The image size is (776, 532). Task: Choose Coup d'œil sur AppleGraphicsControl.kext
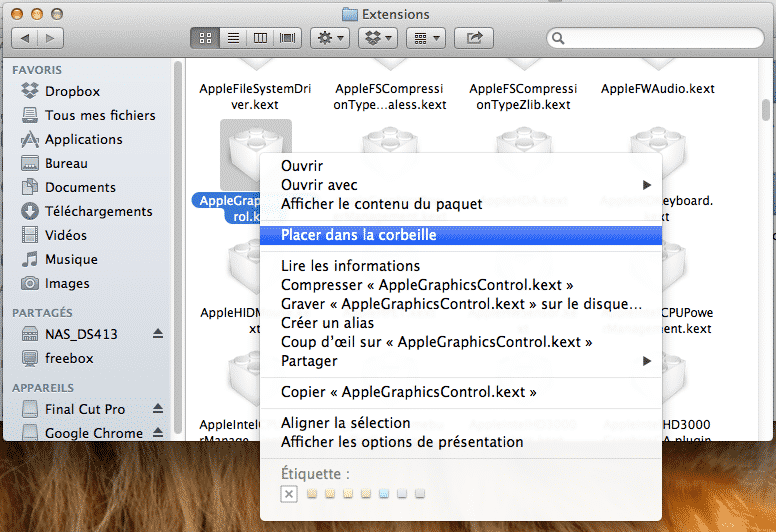click(461, 342)
